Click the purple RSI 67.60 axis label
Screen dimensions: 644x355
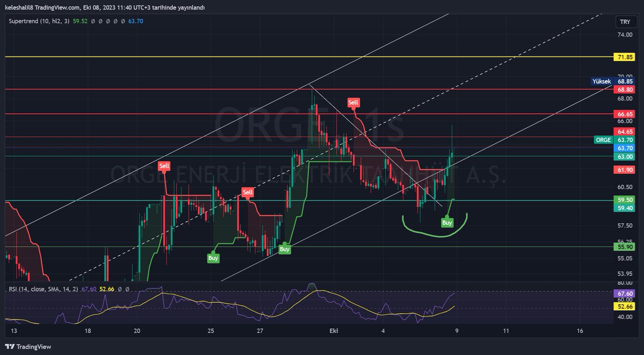point(625,293)
